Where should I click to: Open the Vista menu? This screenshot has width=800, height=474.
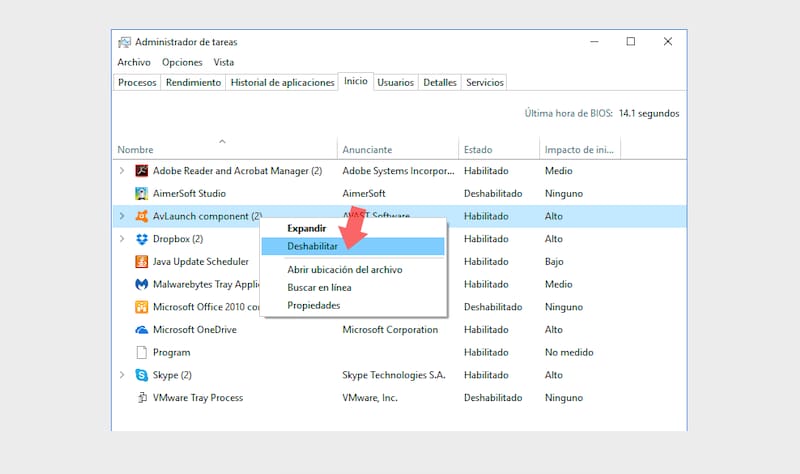point(223,62)
